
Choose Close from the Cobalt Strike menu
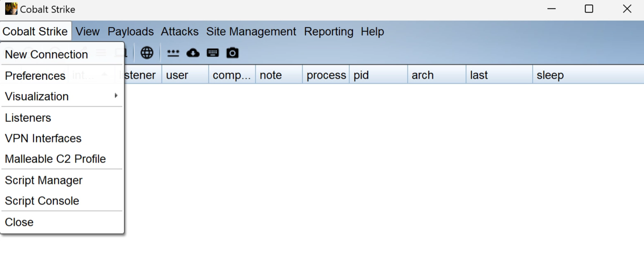pyautogui.click(x=62, y=222)
